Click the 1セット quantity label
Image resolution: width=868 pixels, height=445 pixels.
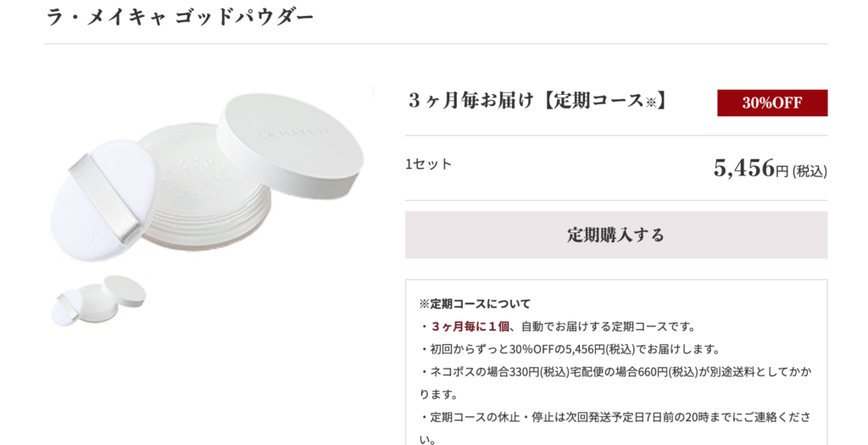(428, 164)
